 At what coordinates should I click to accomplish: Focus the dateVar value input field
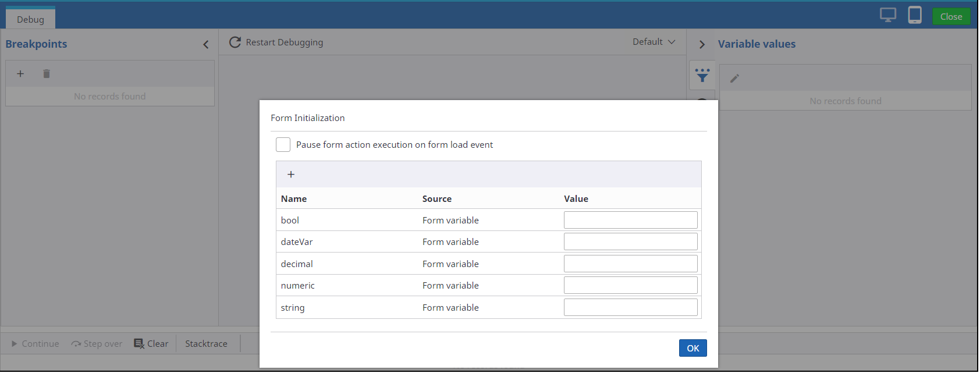pos(630,241)
